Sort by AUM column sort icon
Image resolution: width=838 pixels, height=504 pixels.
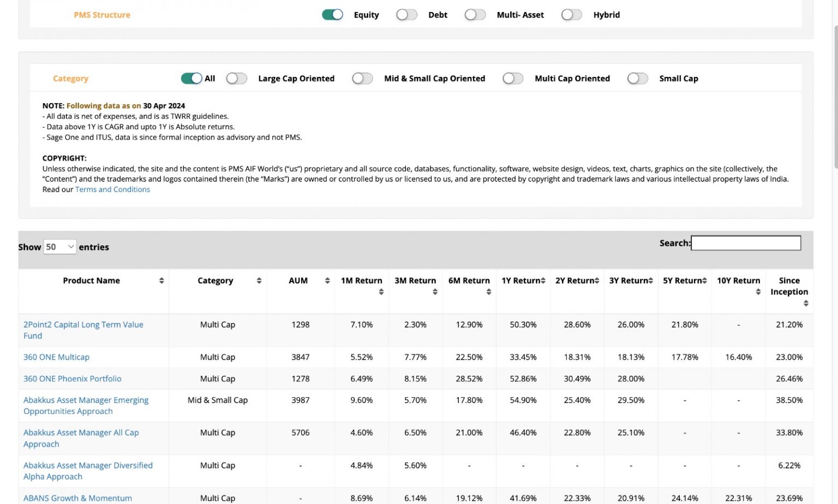pos(327,280)
